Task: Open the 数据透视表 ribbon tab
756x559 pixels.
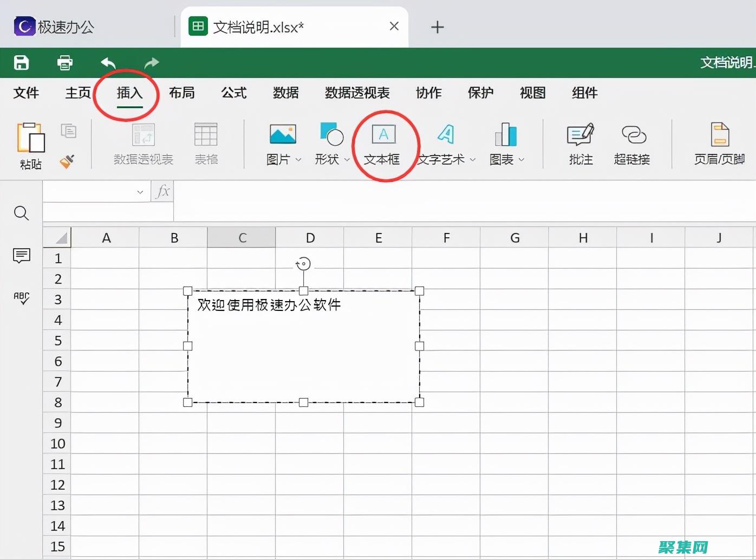Action: (x=357, y=93)
